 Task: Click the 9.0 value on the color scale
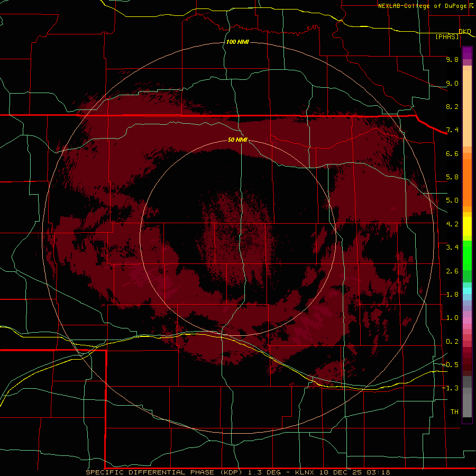point(452,83)
